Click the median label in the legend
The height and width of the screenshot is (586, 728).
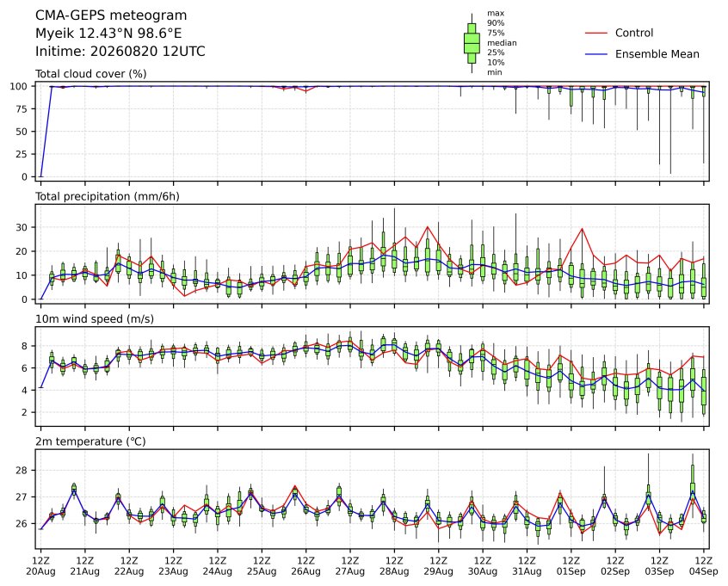point(502,43)
